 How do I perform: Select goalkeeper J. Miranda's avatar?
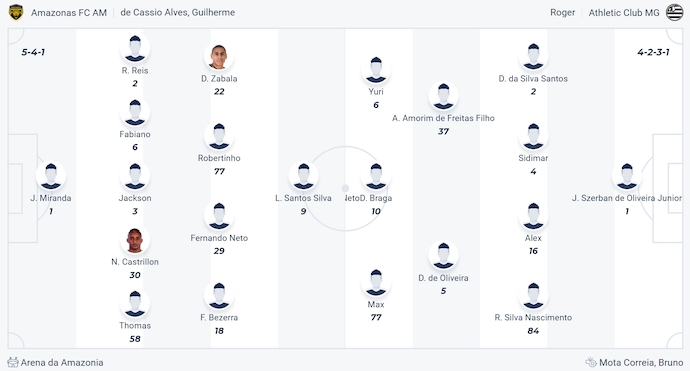(x=51, y=176)
